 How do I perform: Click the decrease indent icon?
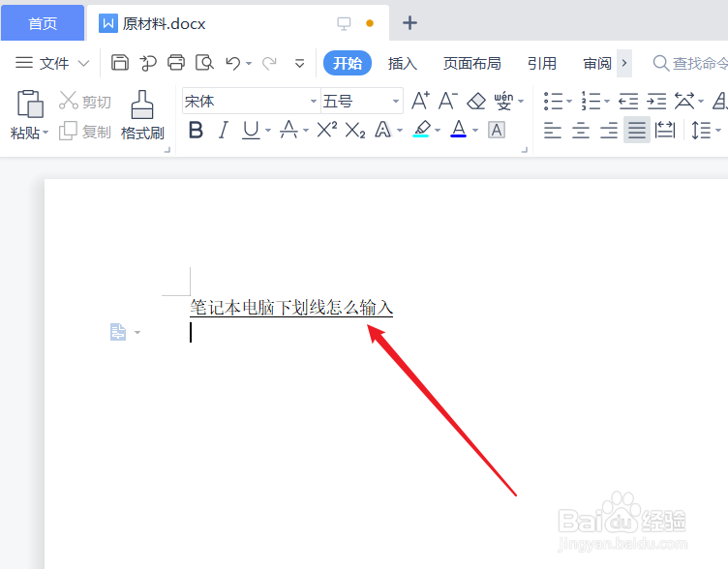point(628,101)
